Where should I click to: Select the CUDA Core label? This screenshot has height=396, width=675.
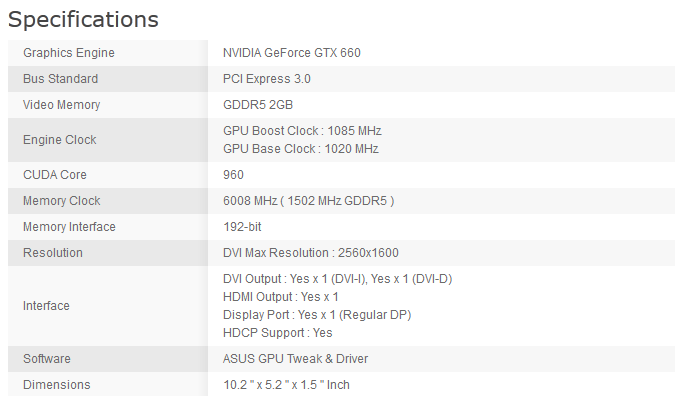click(x=55, y=175)
